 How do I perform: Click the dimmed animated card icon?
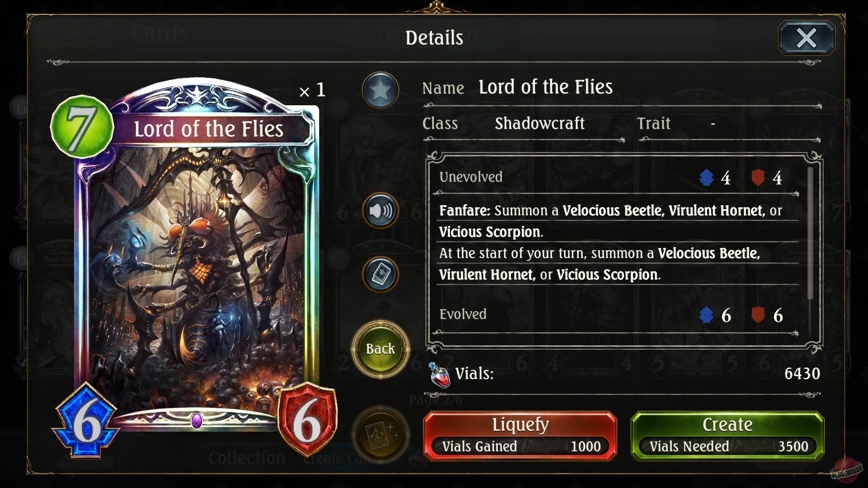[x=380, y=435]
